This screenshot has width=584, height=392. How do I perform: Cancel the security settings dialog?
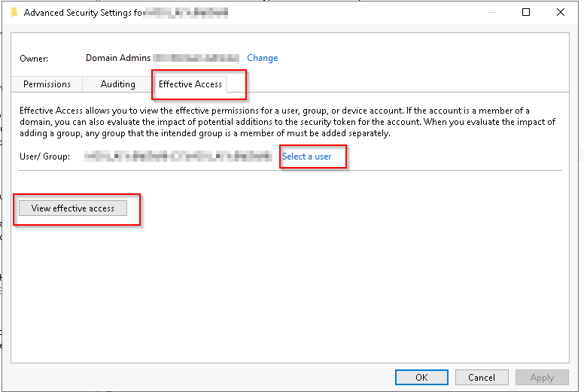tap(481, 377)
